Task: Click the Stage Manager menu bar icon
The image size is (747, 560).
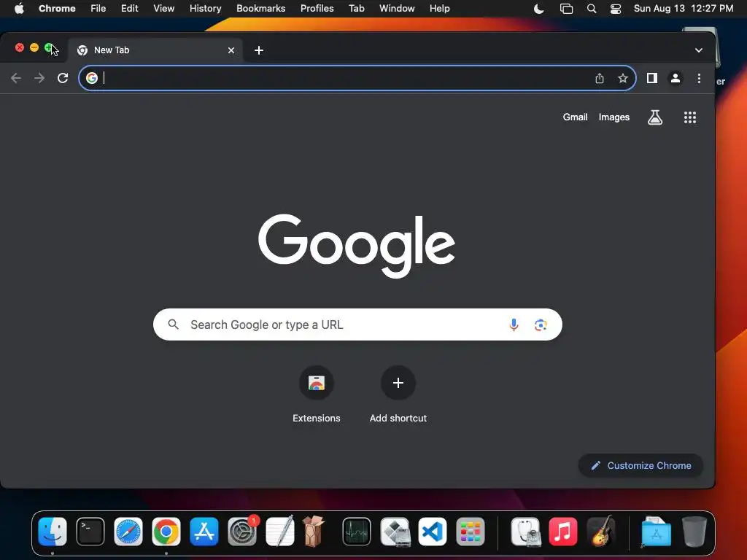Action: pyautogui.click(x=566, y=9)
